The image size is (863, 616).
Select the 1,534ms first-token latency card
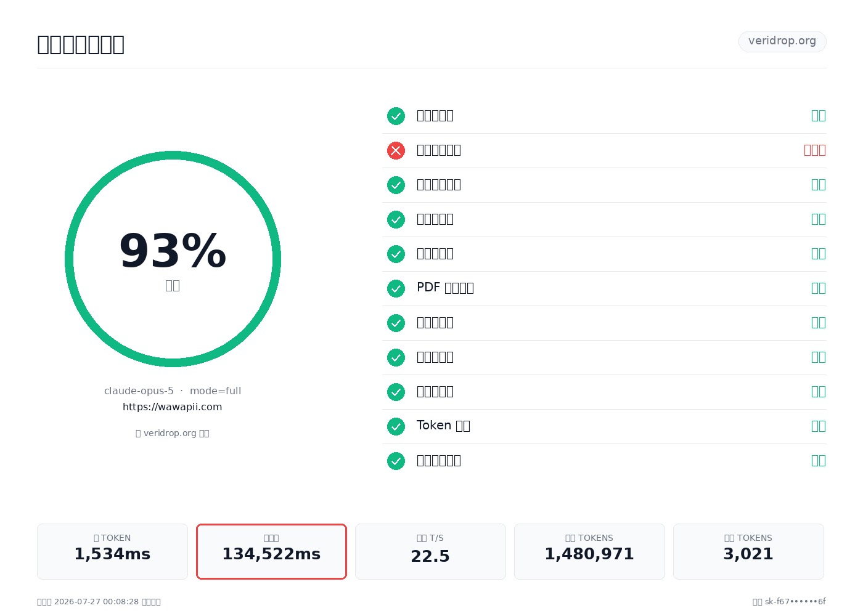[x=112, y=551]
